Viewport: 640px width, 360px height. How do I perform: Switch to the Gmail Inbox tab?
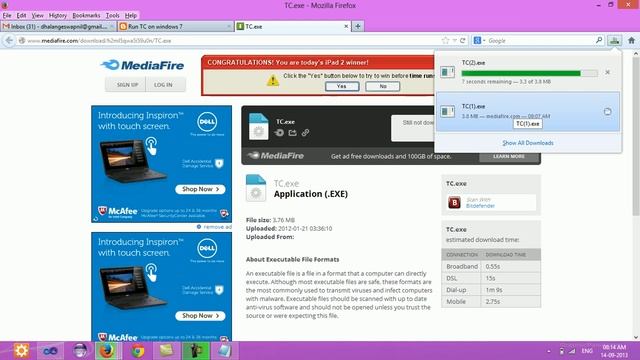pos(58,26)
